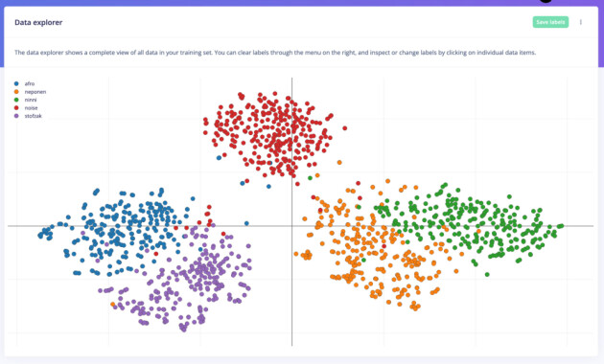Click the orange neponen legend color dot
This screenshot has width=604, height=364.
pyautogui.click(x=16, y=92)
